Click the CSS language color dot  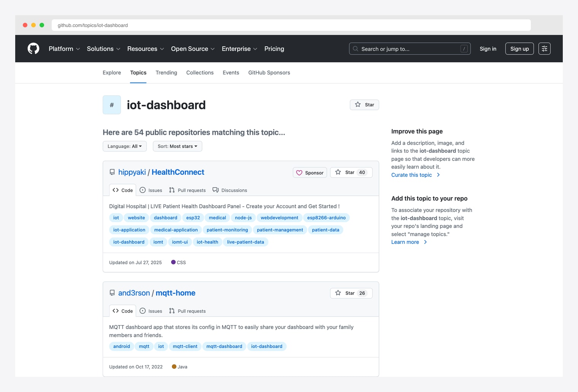173,262
